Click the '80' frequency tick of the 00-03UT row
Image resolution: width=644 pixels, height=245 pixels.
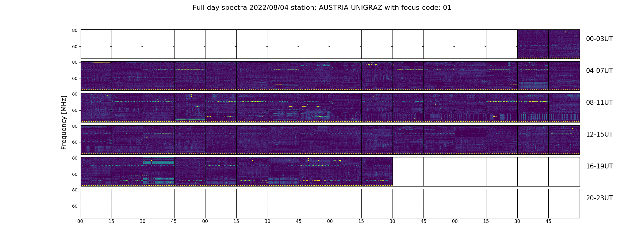pos(75,30)
